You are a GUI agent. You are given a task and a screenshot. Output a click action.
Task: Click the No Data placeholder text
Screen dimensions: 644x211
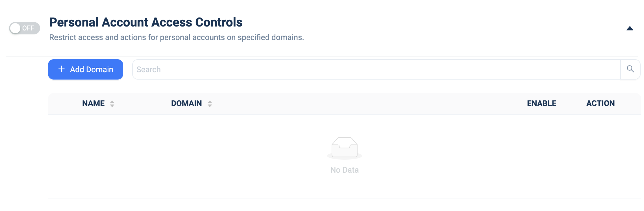345,170
